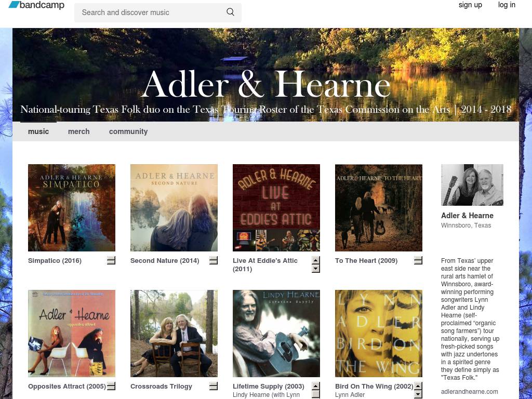Screen dimensions: 532x399
Task: Open the Simpatico album cover
Action: pos(72,208)
